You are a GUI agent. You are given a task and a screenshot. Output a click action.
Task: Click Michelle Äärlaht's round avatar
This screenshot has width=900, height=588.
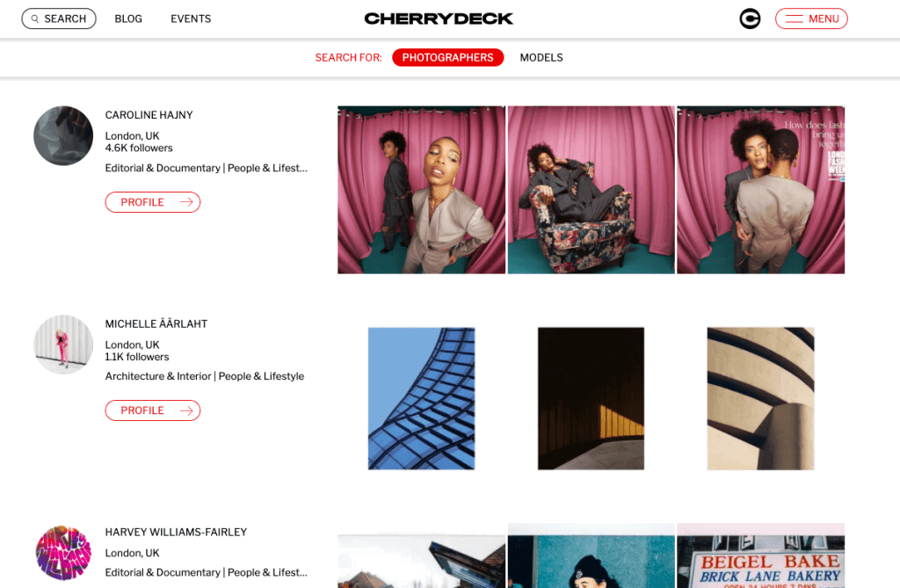[63, 345]
